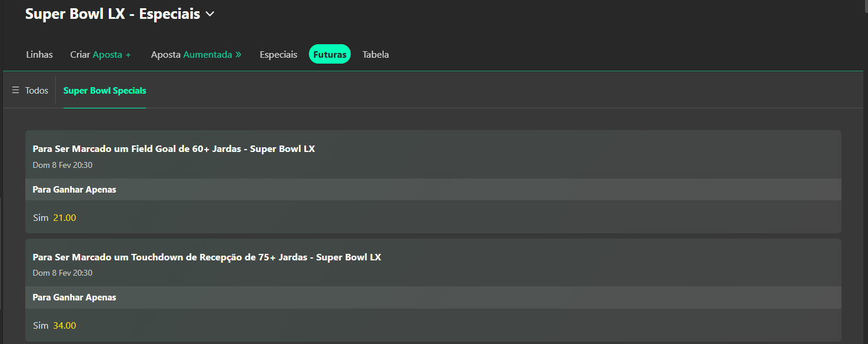Open the 60+ Jardas Field Goal market title

[x=174, y=149]
